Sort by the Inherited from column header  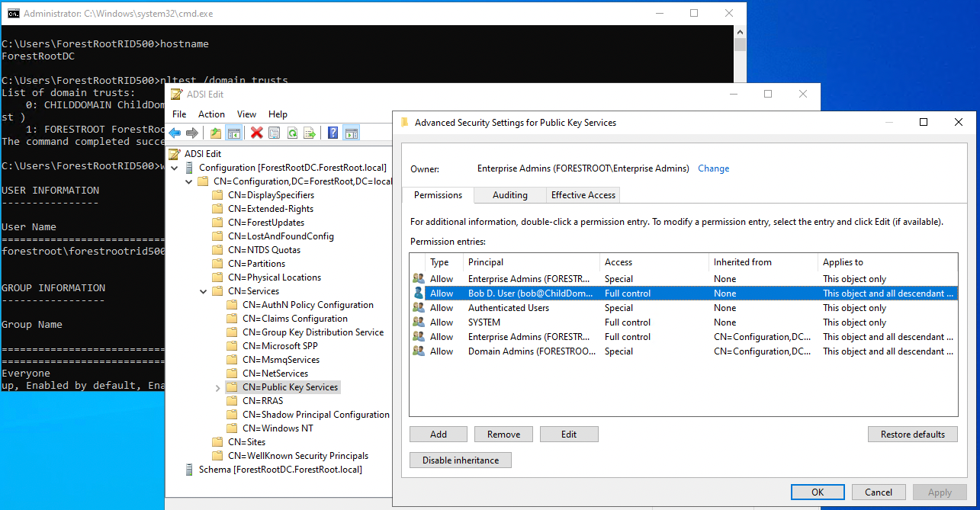click(x=763, y=262)
